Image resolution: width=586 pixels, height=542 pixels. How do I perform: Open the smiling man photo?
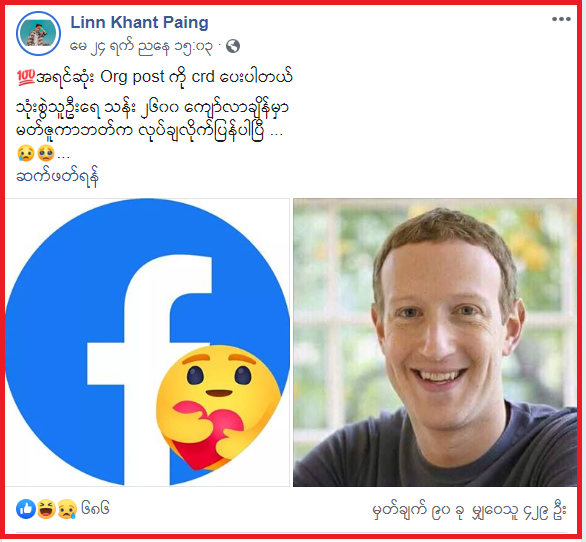click(435, 342)
